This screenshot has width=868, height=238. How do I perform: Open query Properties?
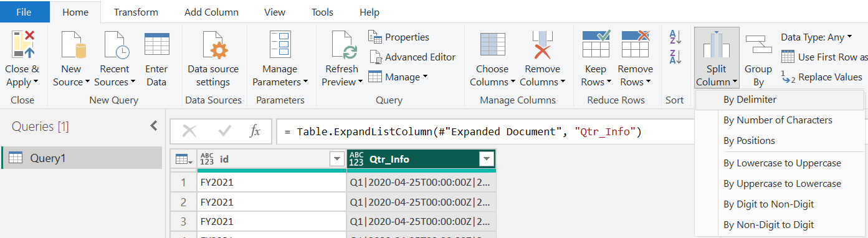pos(399,37)
